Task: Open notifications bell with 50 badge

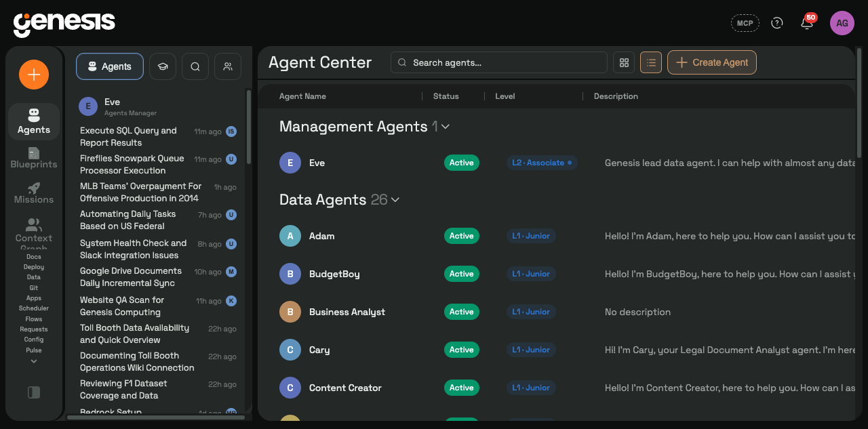Action: point(807,23)
